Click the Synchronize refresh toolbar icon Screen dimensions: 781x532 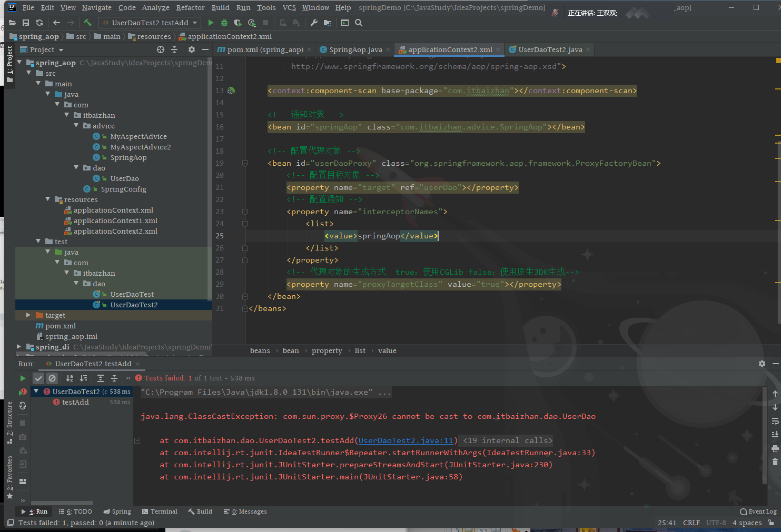coord(39,23)
